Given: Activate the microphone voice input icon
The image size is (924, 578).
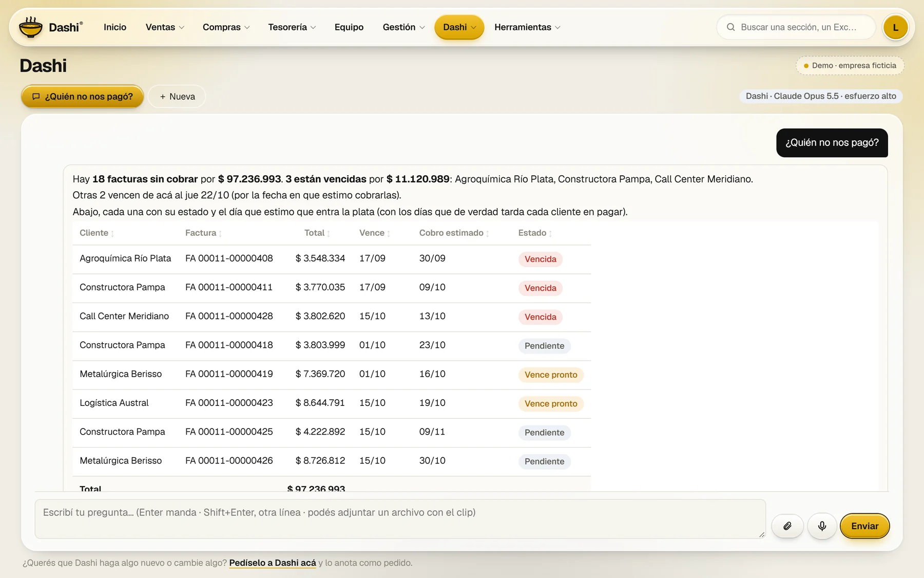Looking at the screenshot, I should coord(822,526).
